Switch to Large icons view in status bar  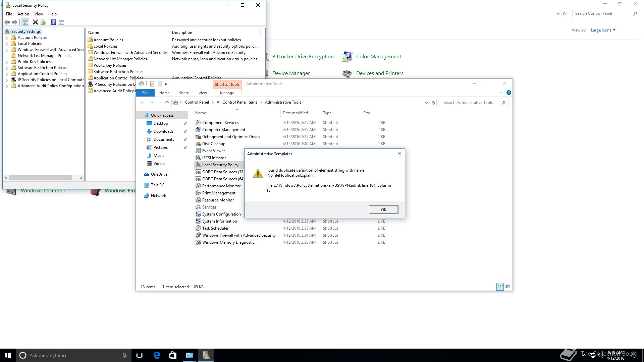(507, 287)
